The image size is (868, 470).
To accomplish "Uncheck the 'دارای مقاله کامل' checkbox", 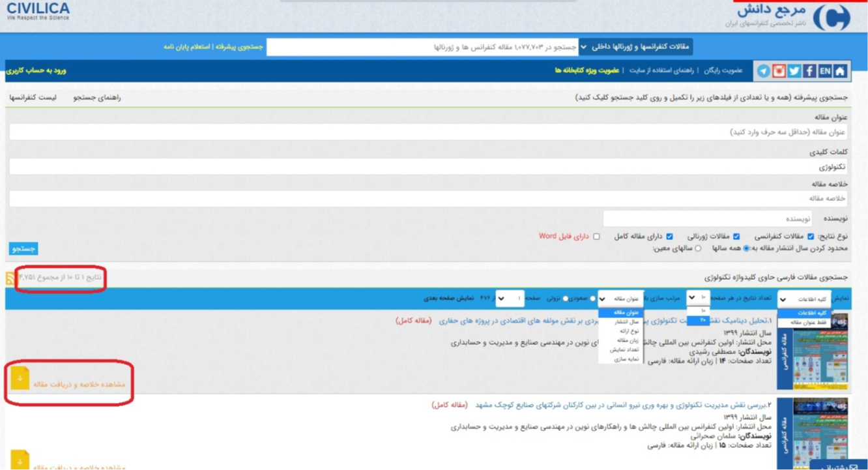I will (x=669, y=237).
